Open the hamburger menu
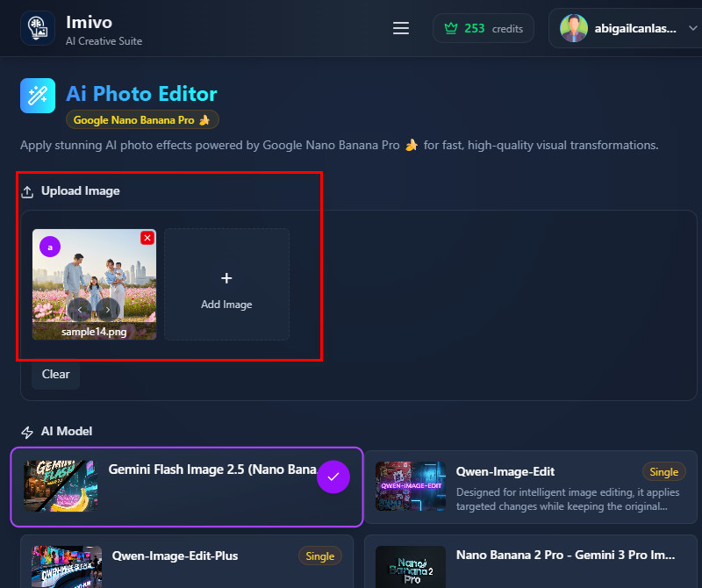The width and height of the screenshot is (702, 588). [401, 28]
